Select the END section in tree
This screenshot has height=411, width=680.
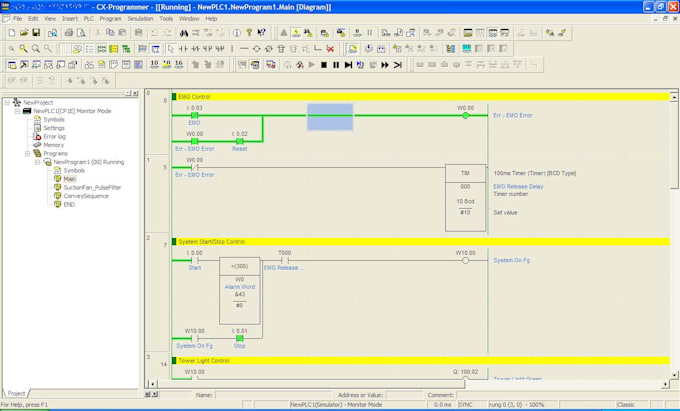point(69,204)
